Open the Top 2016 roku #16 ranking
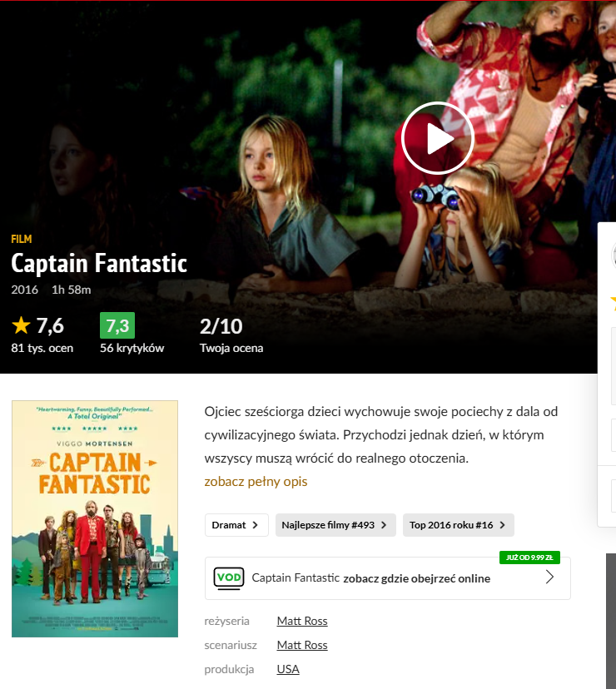 coord(458,525)
